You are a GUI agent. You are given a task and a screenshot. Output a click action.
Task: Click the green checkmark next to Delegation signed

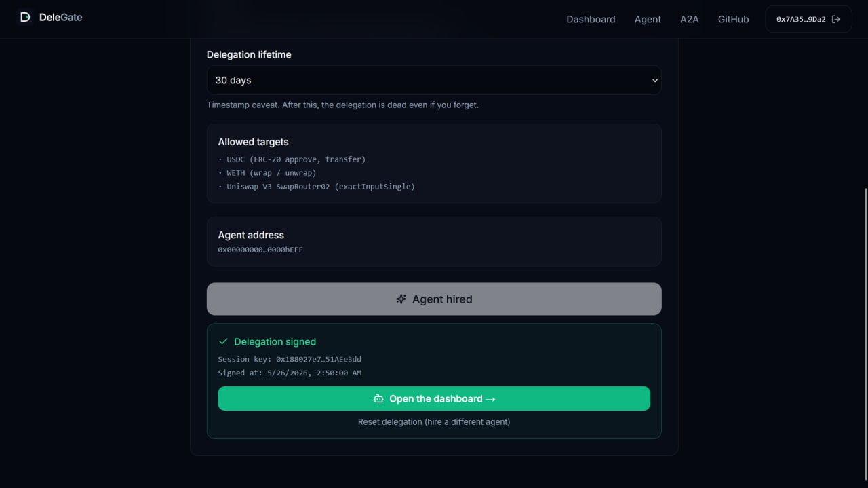coord(223,341)
